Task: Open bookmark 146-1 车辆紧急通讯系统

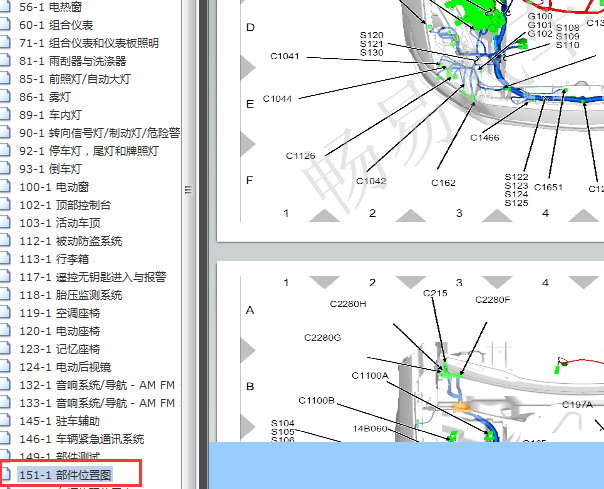Action: click(x=82, y=439)
